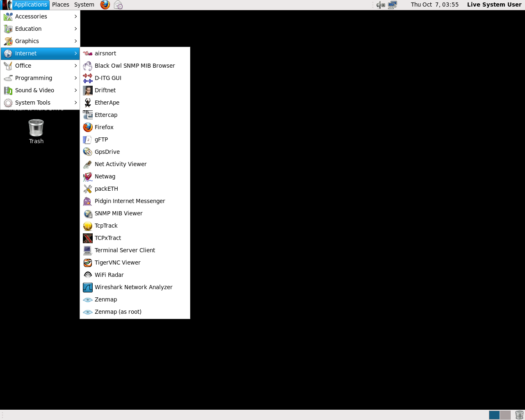
Task: Open Black Owl SNMP MIB Browser
Action: (x=135, y=66)
